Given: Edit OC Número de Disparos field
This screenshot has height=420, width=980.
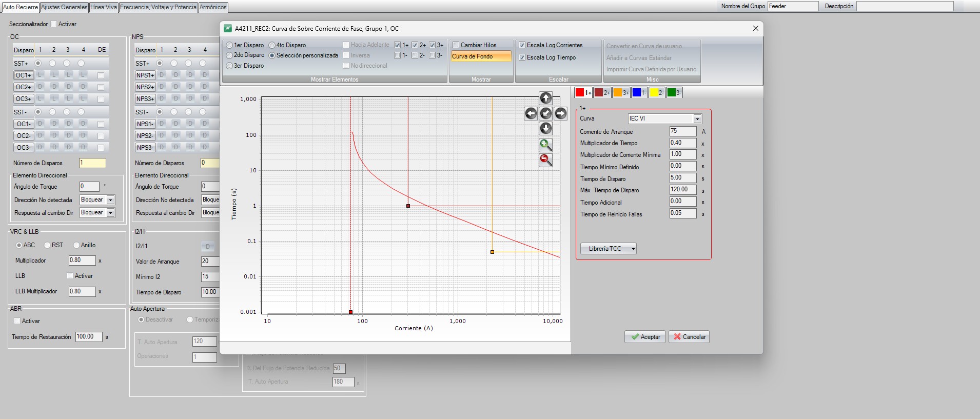Looking at the screenshot, I should (x=92, y=163).
